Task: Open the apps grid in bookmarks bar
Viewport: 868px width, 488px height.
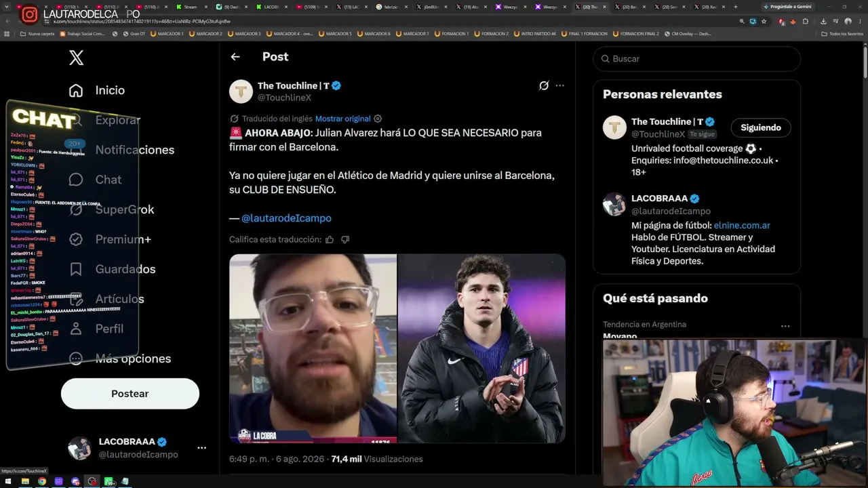Action: click(7, 33)
